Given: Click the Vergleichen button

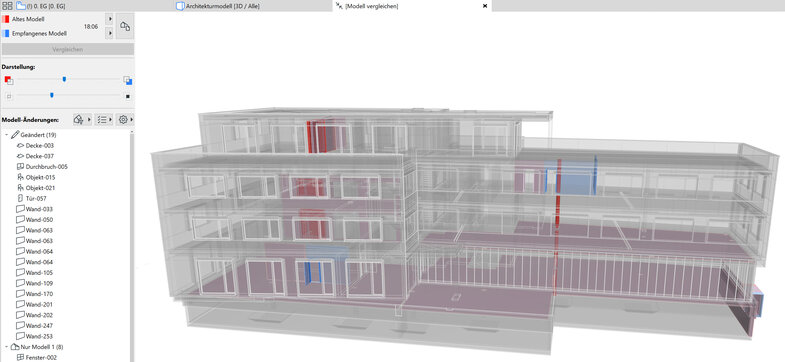Looking at the screenshot, I should click(x=68, y=50).
